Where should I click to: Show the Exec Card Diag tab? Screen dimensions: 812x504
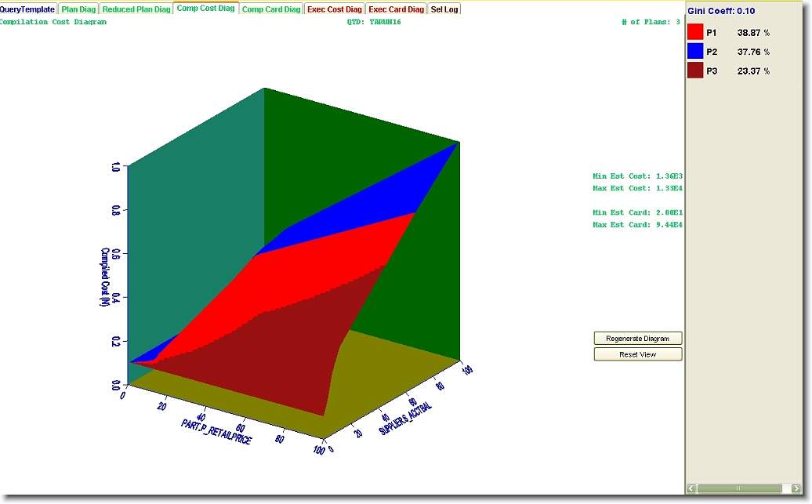(397, 9)
